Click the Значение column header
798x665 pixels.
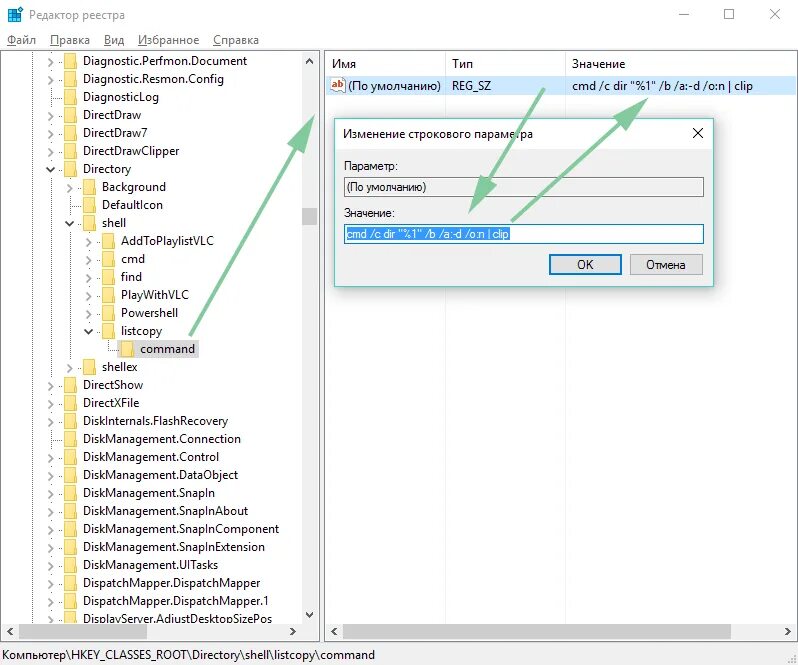click(681, 64)
